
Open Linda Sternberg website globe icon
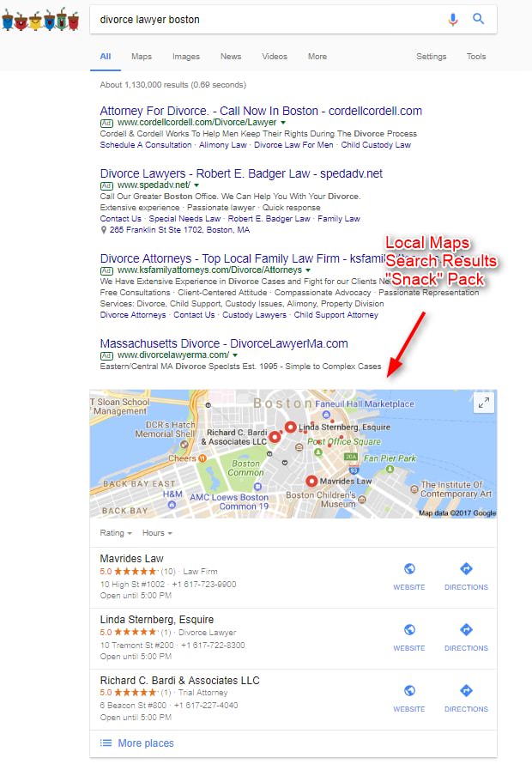[409, 629]
